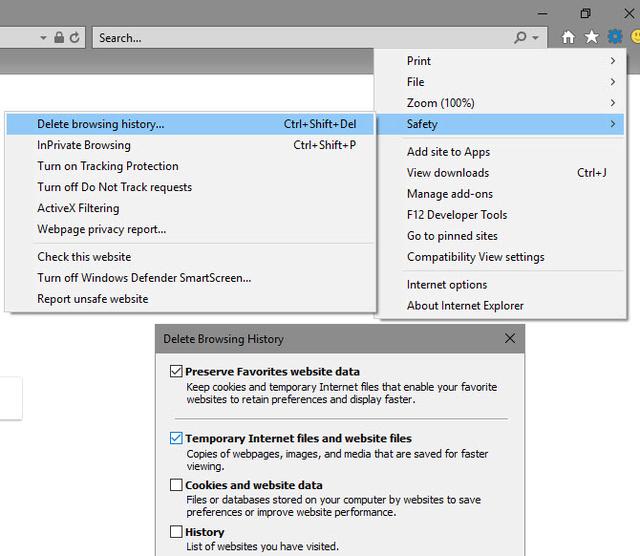Screen dimensions: 640x556
Task: Close the Delete Browsing History dialog
Action: pyautogui.click(x=509, y=338)
